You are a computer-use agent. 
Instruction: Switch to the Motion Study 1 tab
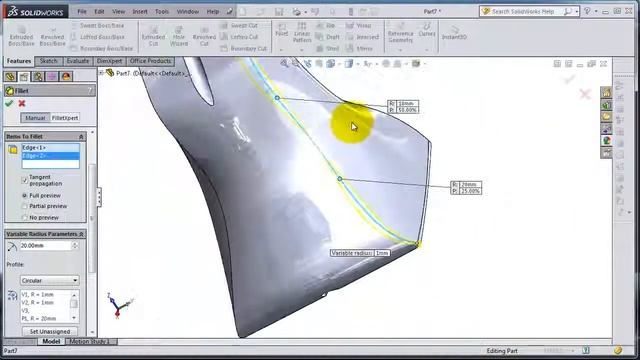coord(90,341)
